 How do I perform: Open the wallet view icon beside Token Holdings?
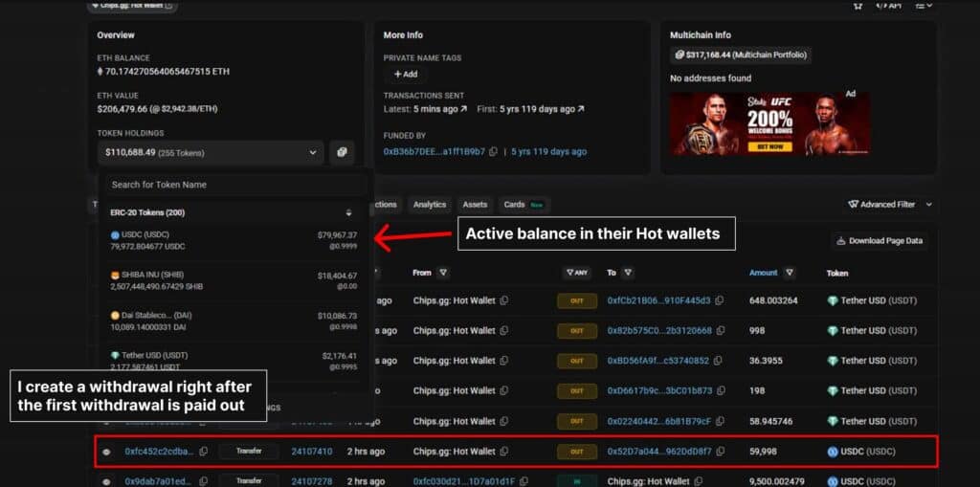pyautogui.click(x=342, y=152)
